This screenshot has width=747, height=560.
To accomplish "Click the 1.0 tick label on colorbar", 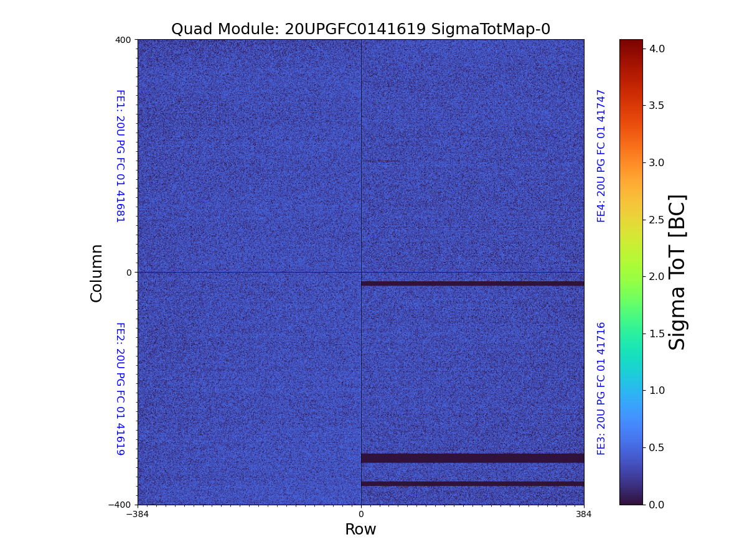I will (656, 390).
